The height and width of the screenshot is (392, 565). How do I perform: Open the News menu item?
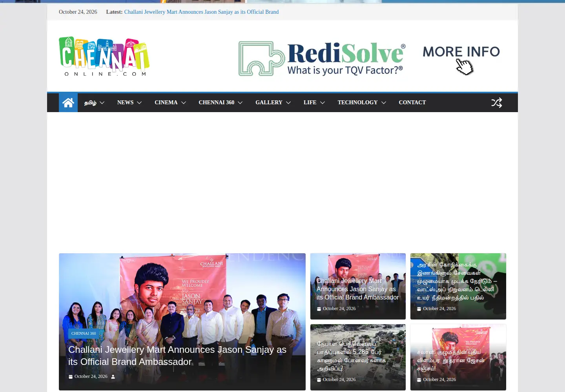pos(125,102)
